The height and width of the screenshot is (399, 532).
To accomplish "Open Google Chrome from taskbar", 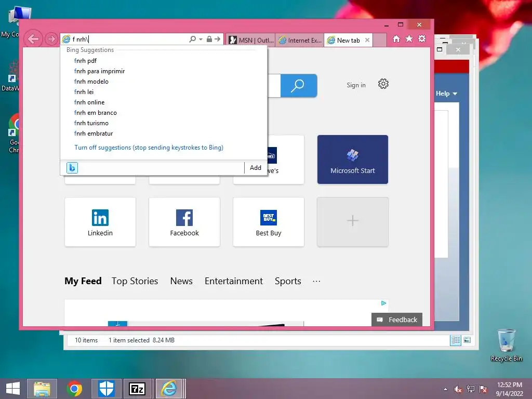I will [x=74, y=389].
